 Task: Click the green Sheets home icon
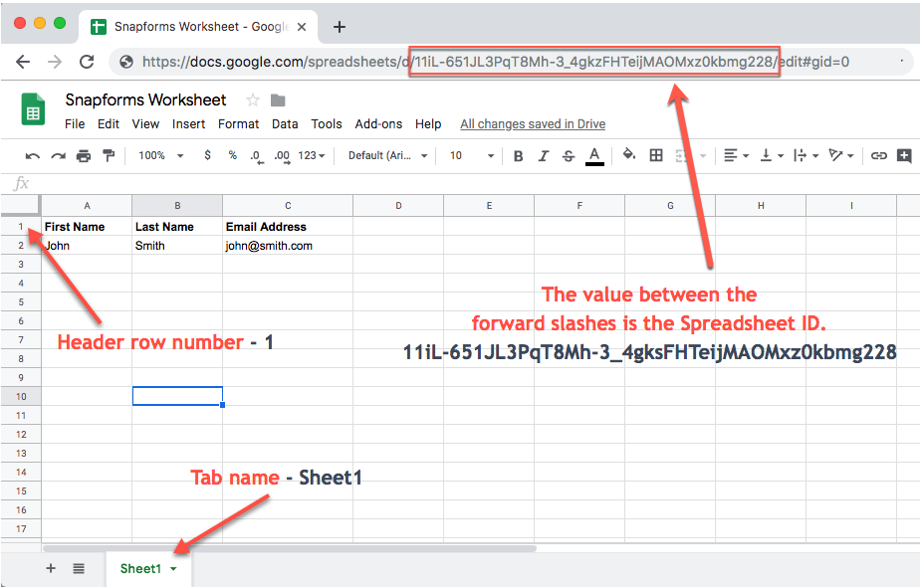point(33,109)
